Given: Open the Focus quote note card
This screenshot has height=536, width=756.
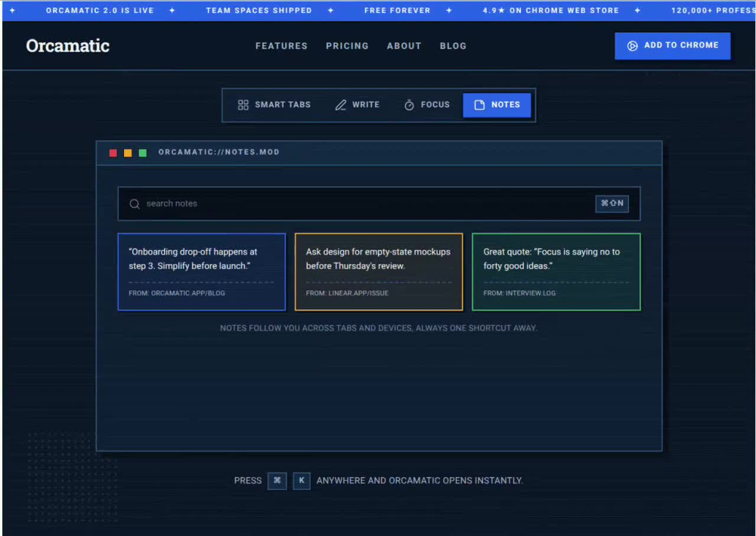Looking at the screenshot, I should click(x=556, y=272).
